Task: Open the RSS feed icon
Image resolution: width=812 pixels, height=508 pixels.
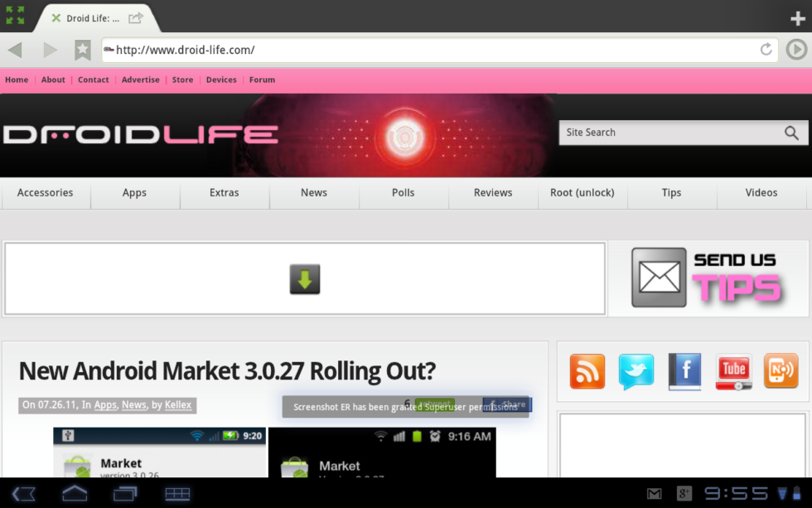Action: point(587,371)
